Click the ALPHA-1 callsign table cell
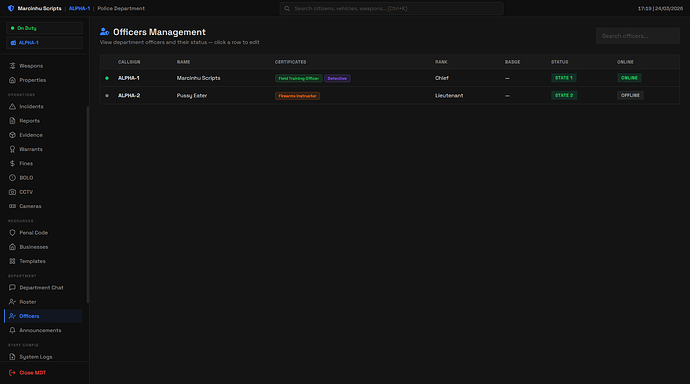Screen dimensions: 690x384 pyautogui.click(x=128, y=78)
